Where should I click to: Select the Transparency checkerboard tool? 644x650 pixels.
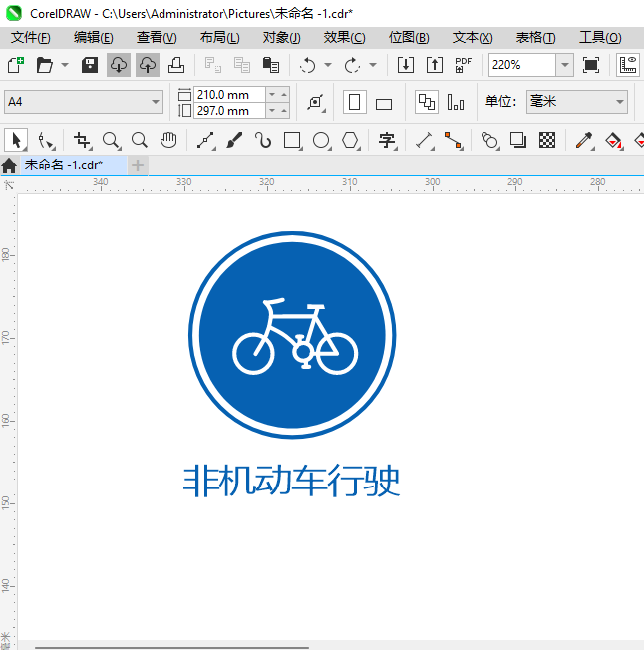point(547,141)
